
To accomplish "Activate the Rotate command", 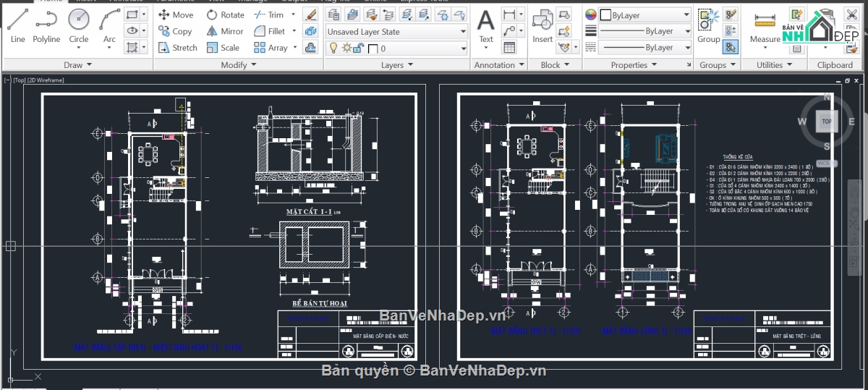I will [x=225, y=14].
